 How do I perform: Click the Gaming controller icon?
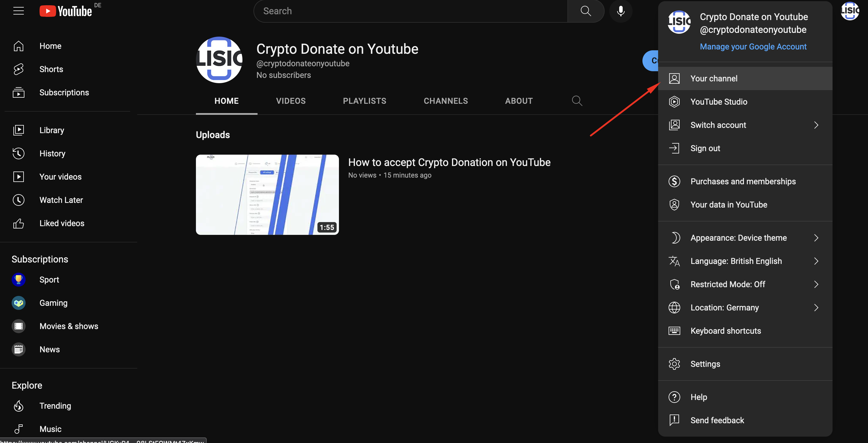19,303
